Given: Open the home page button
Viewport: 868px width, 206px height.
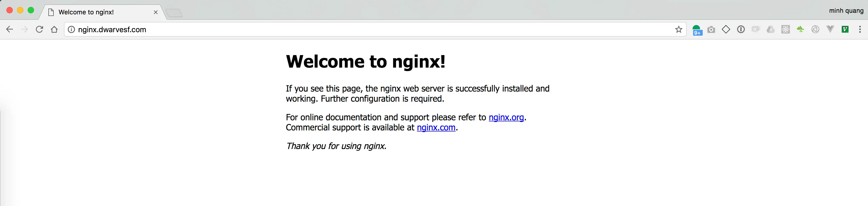Looking at the screenshot, I should [x=54, y=29].
